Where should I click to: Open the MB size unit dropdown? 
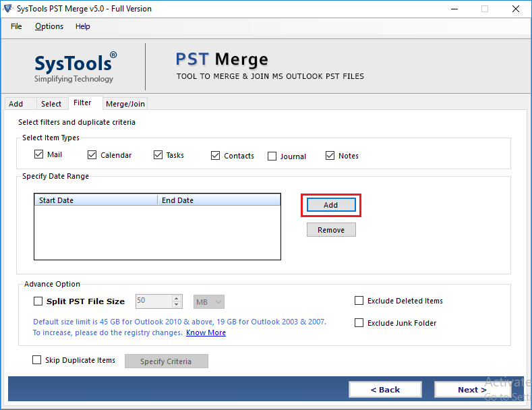click(x=209, y=301)
